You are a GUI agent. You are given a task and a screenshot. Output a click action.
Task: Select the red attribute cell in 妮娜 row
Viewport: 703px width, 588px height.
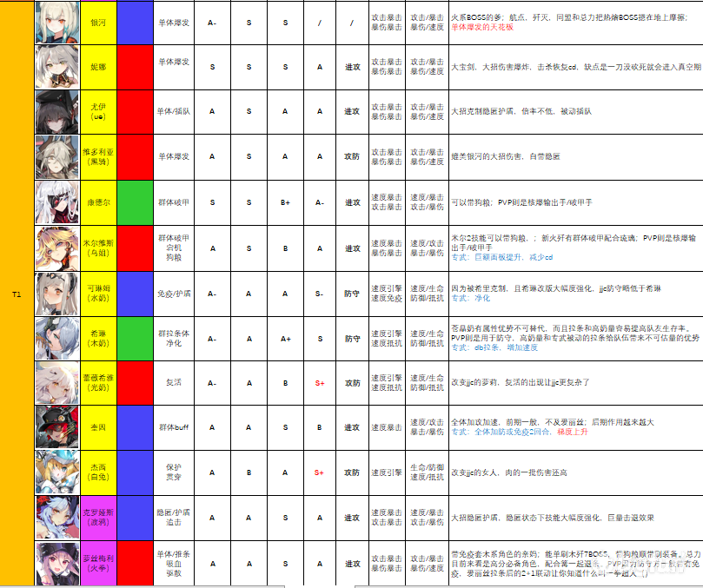pyautogui.click(x=135, y=67)
